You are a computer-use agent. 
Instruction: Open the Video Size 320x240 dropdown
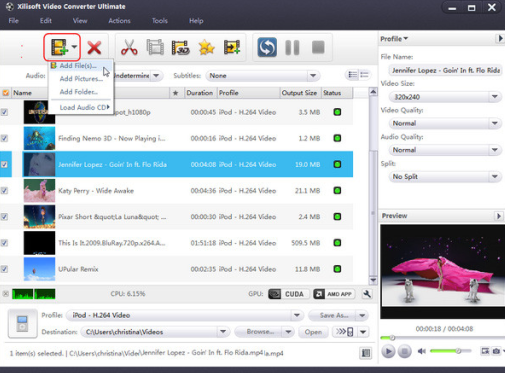coord(445,97)
